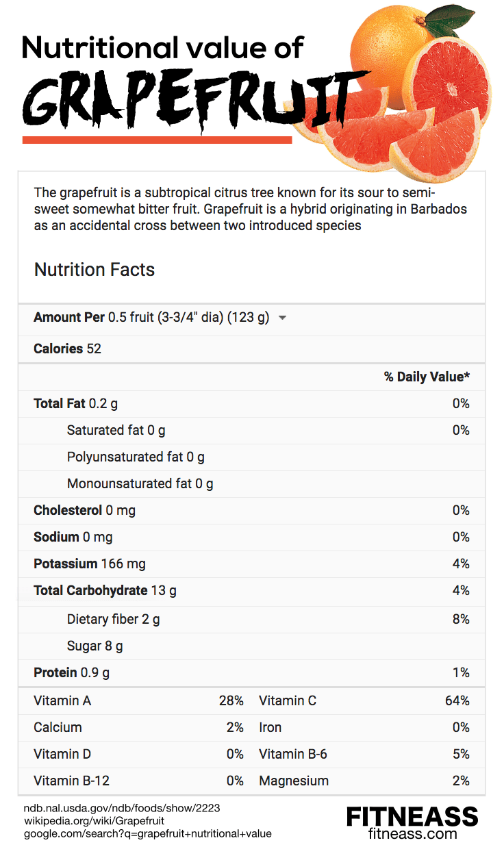Open the google.com grapefruit search link
Viewport: 504px width, 847px height.
(148, 833)
